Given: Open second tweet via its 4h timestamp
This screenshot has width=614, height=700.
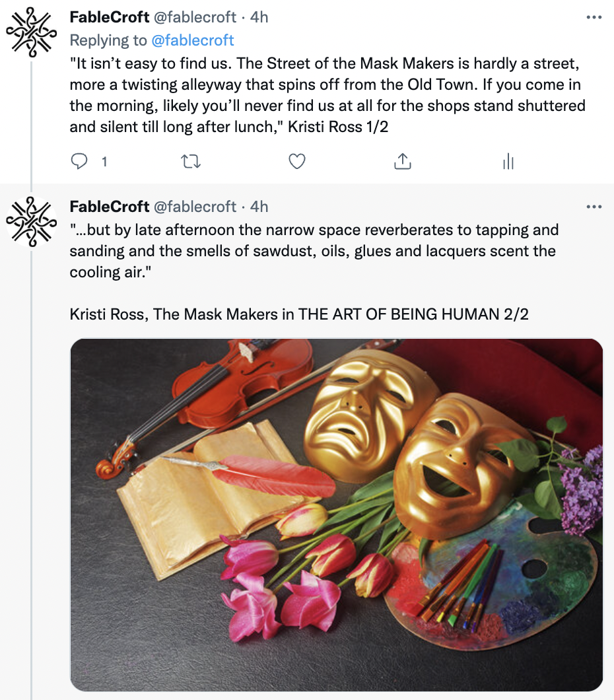Looking at the screenshot, I should tap(259, 207).
